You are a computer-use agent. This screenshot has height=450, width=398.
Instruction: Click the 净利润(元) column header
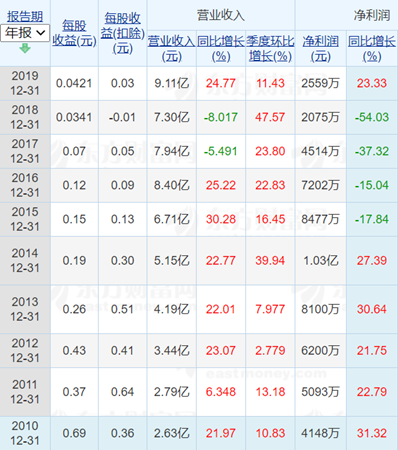tap(321, 48)
